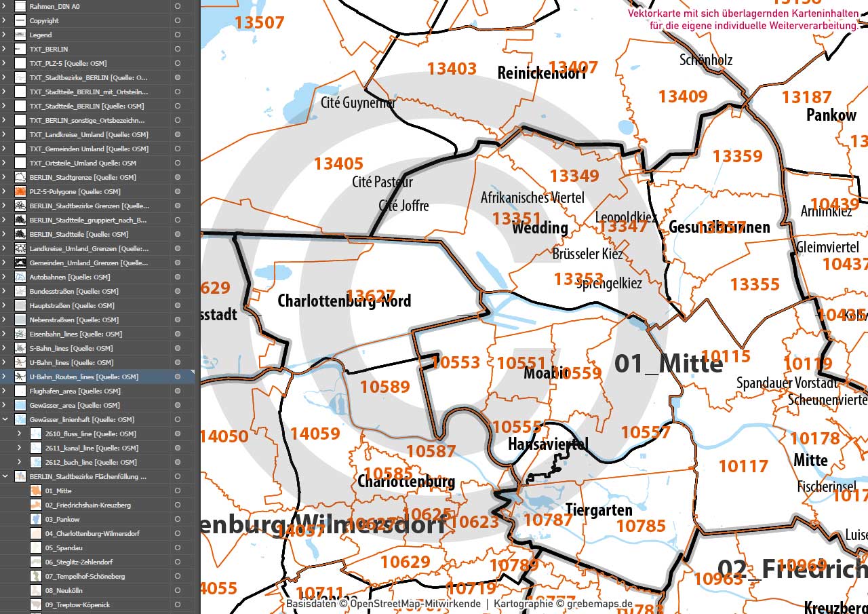Click the 03_Pankow sublayer thumbnail
Screen dimensions: 868x614
tap(36, 520)
